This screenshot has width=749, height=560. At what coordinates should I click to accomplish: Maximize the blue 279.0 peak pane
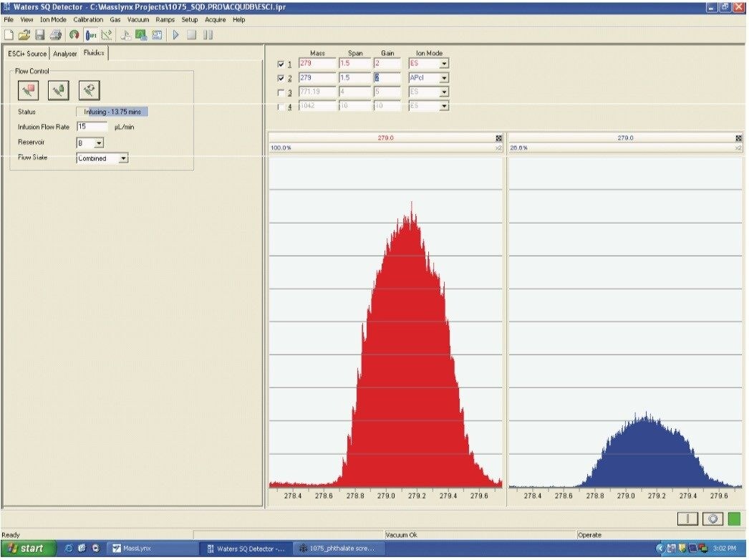coord(738,138)
